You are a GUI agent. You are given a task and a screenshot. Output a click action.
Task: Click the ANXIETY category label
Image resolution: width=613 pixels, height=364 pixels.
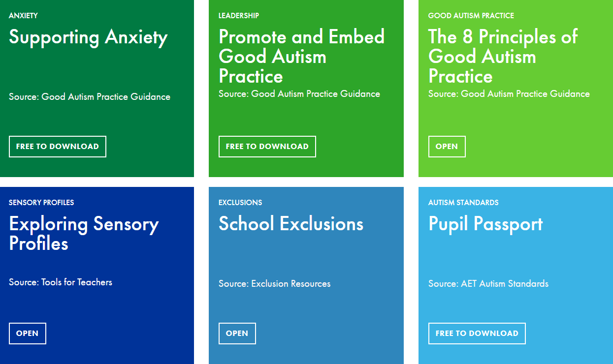point(23,15)
